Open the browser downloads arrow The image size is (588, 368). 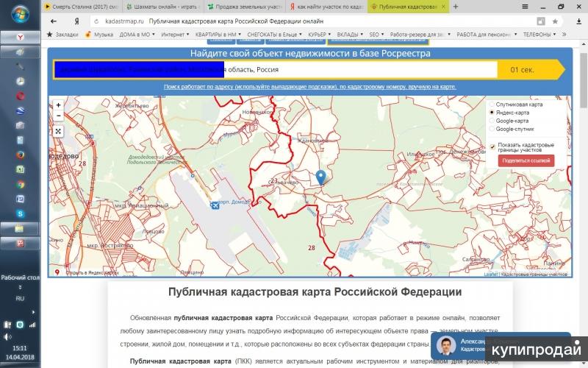(x=578, y=21)
